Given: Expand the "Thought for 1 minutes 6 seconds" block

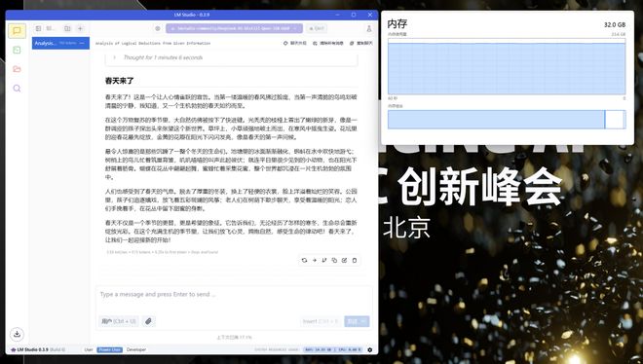Looking at the screenshot, I should pyautogui.click(x=231, y=57).
